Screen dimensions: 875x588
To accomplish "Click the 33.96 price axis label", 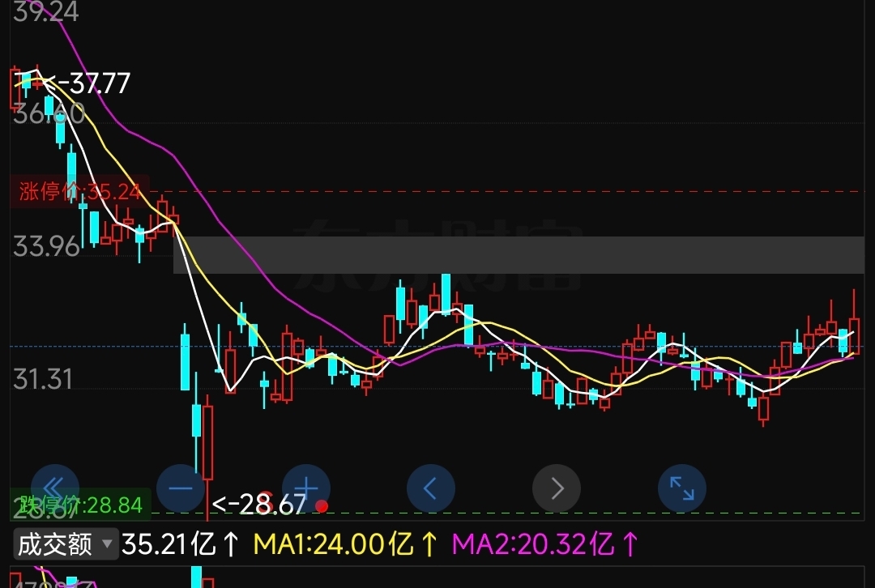I will (x=46, y=246).
